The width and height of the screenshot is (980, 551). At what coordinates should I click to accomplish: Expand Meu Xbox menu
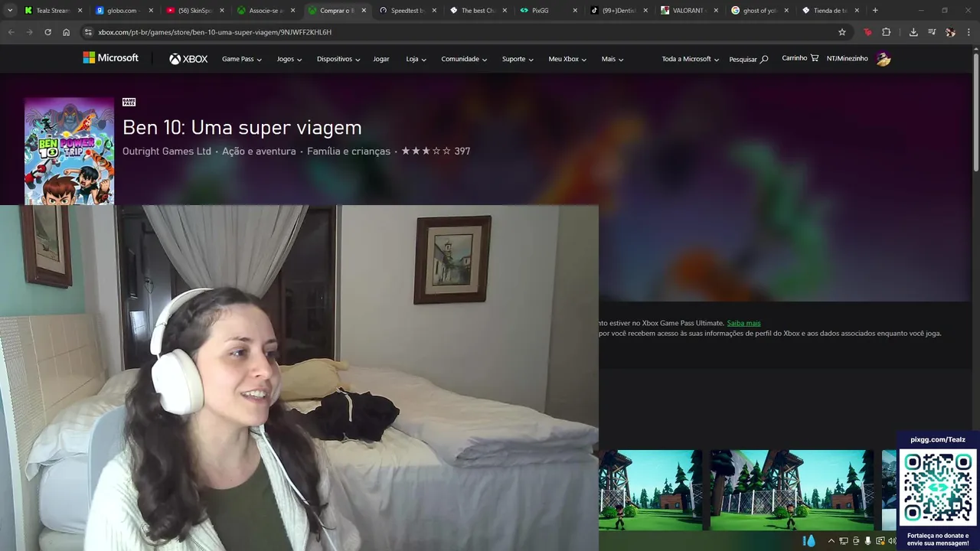[567, 59]
